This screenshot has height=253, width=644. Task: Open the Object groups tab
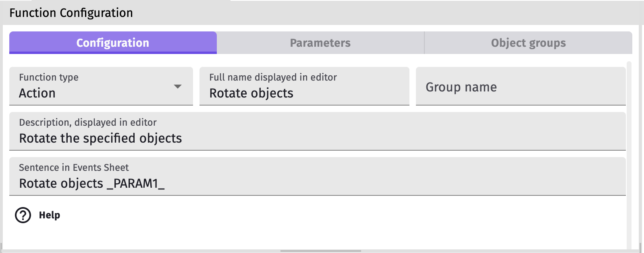pyautogui.click(x=528, y=43)
